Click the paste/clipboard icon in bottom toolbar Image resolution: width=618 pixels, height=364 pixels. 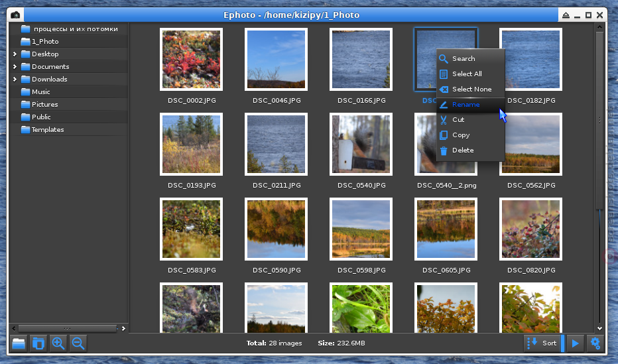click(x=38, y=343)
